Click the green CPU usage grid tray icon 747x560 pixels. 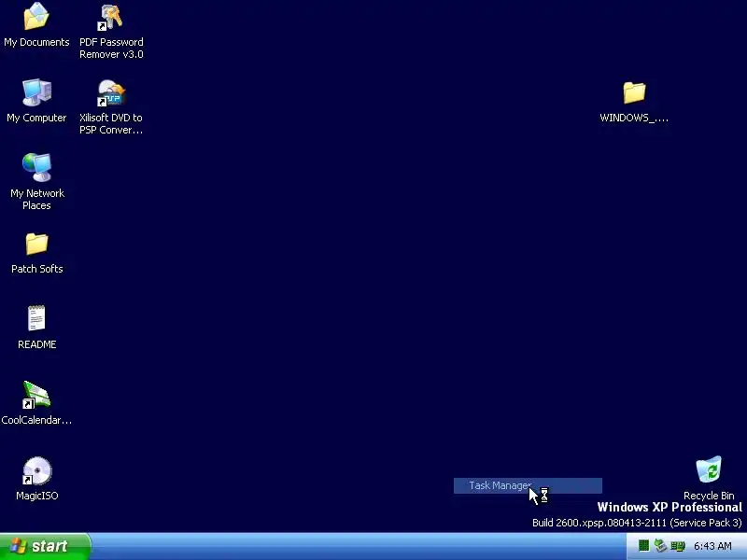point(643,546)
